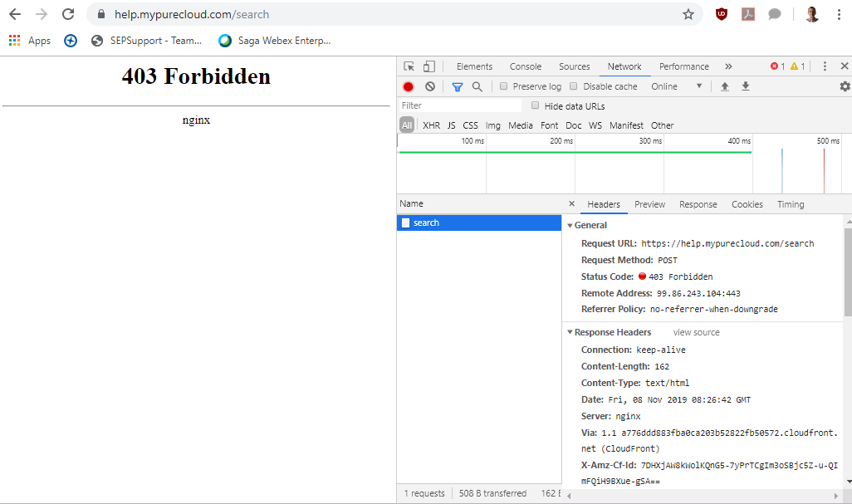Open the Preview tab of request
852x504 pixels.
[x=650, y=204]
